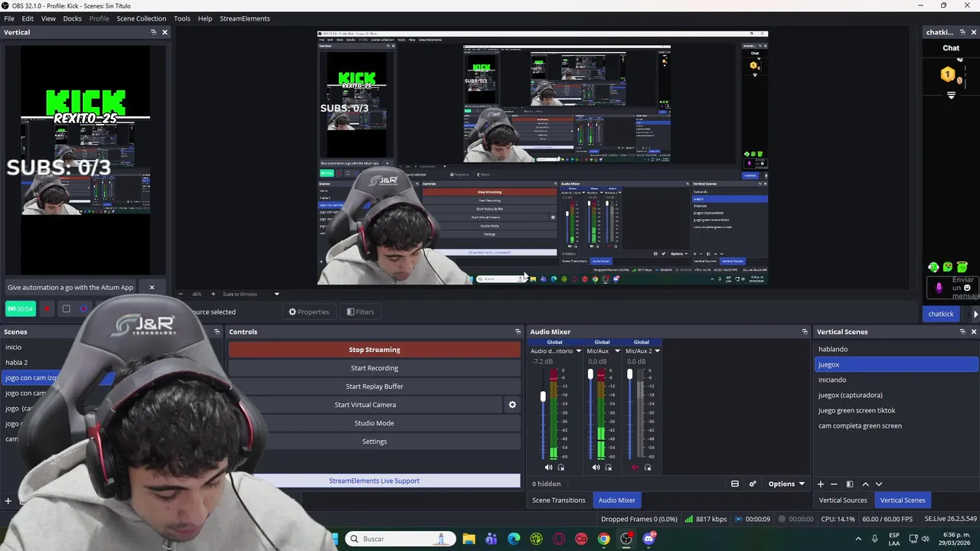Pop out the Controls dock

(518, 331)
